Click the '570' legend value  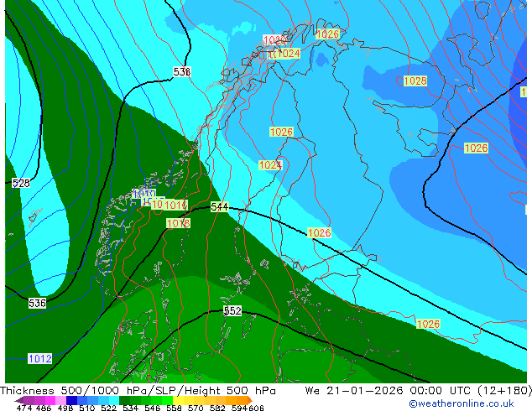click(x=196, y=408)
